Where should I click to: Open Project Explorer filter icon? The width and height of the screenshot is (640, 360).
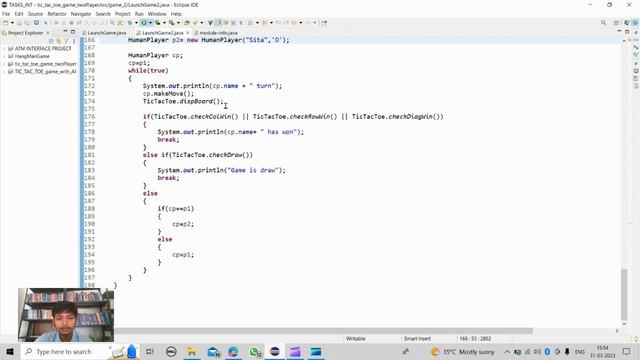pyautogui.click(x=66, y=41)
